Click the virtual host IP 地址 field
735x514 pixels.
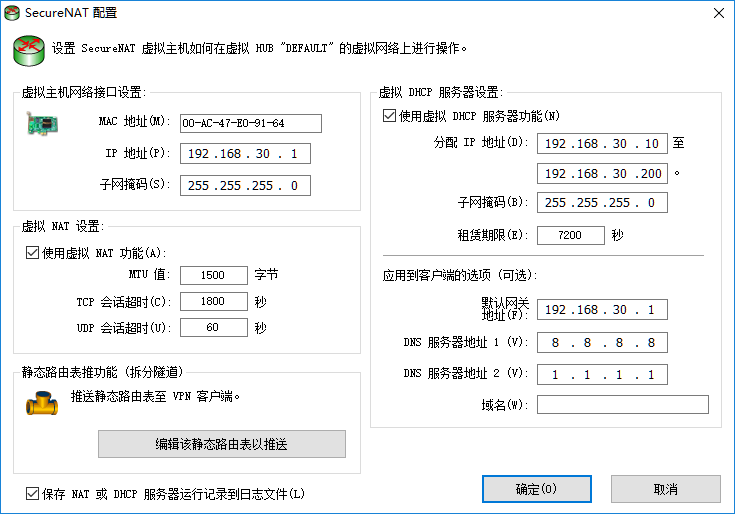click(x=245, y=154)
